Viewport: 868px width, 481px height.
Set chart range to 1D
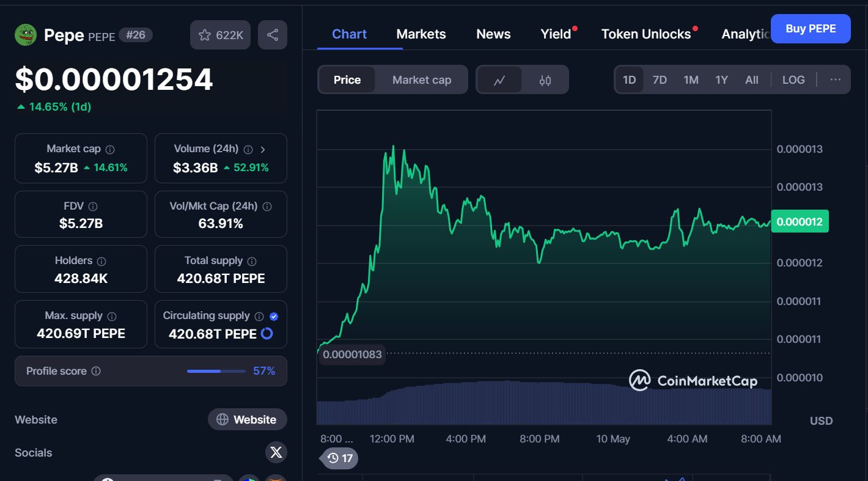tap(629, 80)
